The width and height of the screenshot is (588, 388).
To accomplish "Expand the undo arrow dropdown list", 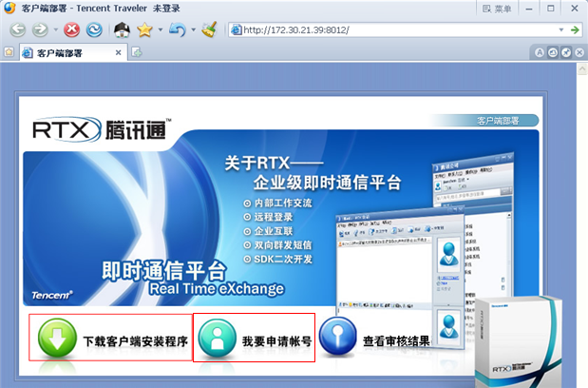I will click(x=194, y=29).
